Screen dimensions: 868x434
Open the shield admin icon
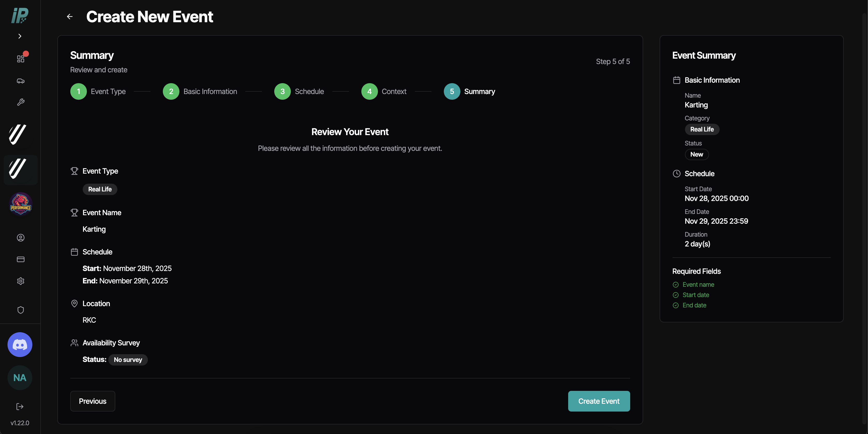point(21,310)
